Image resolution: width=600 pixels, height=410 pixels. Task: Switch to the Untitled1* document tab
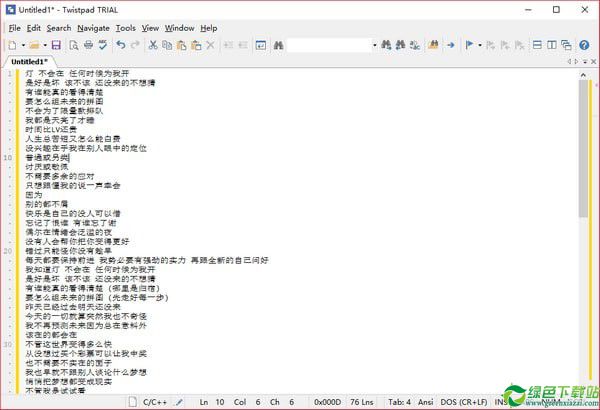[28, 62]
